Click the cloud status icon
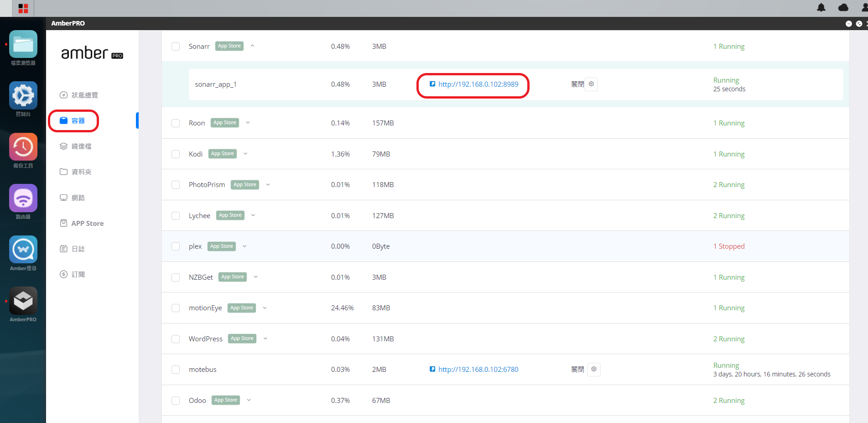The width and height of the screenshot is (868, 423). pos(843,7)
